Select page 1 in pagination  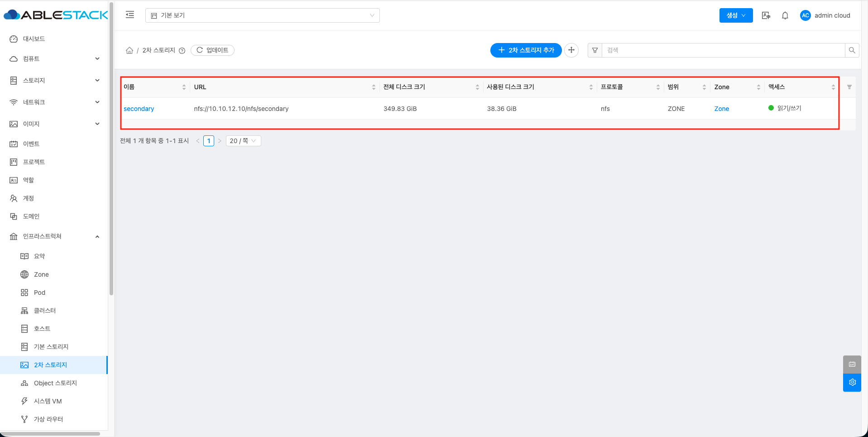[209, 141]
